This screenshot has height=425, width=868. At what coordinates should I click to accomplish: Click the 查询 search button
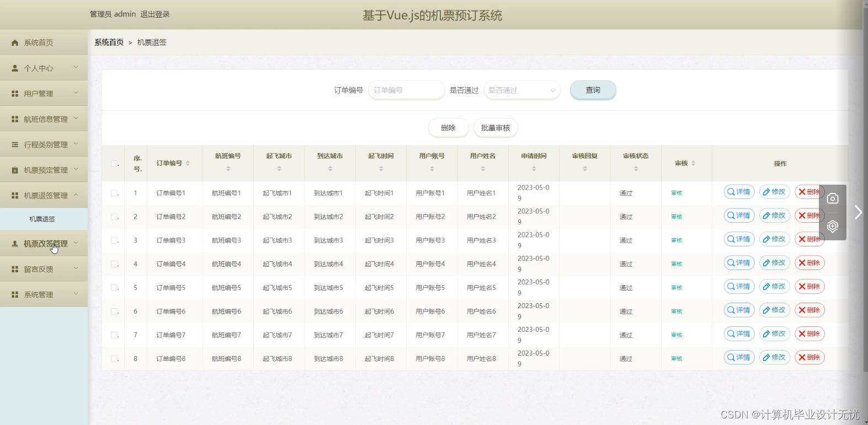click(x=593, y=90)
